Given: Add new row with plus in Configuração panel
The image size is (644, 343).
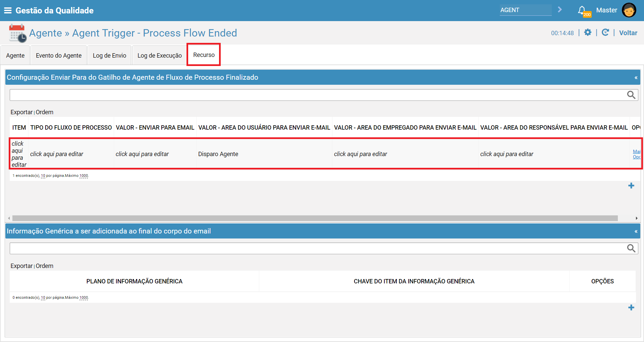Looking at the screenshot, I should [x=631, y=186].
